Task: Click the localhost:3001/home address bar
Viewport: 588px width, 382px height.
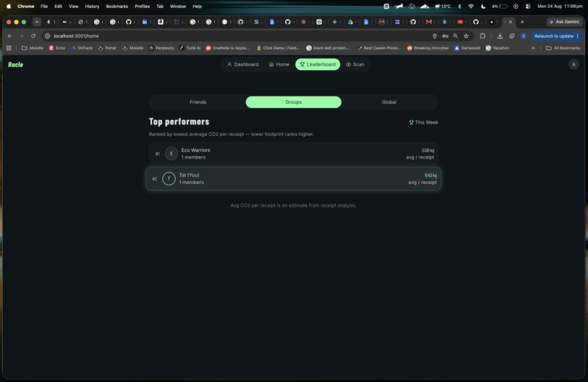Action: 240,36
